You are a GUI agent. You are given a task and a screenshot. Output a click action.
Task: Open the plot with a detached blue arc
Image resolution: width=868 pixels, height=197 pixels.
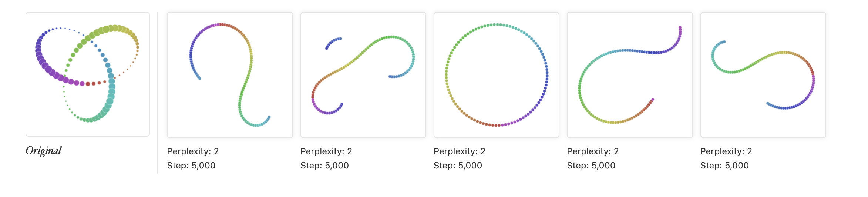click(x=363, y=75)
